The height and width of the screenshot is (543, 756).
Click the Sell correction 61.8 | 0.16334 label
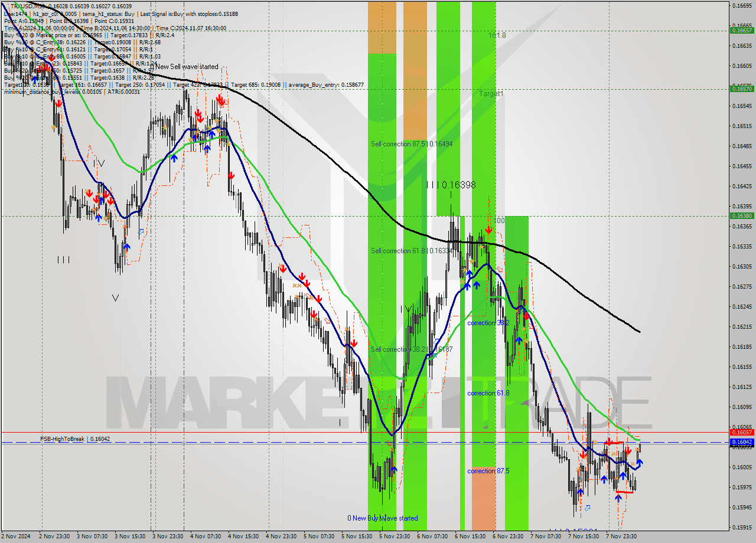[412, 251]
